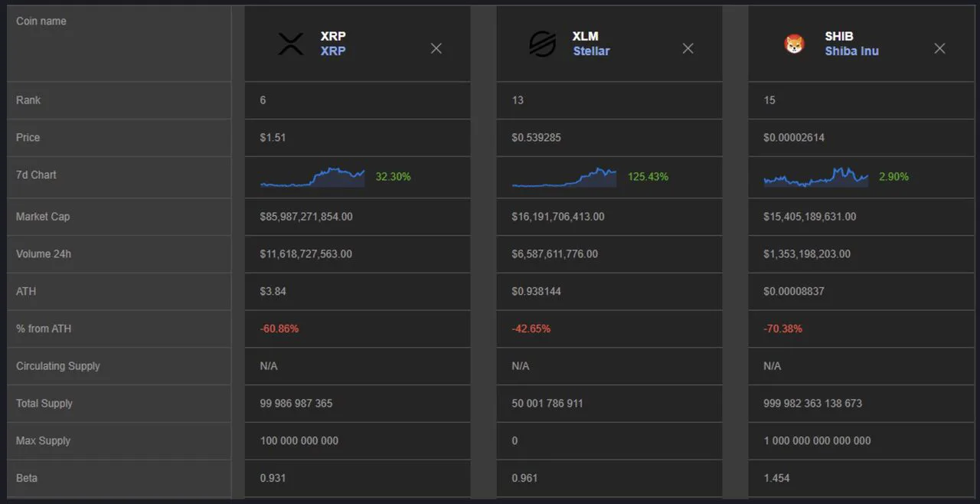Click XRP max supply 100 000 000 000
The width and height of the screenshot is (980, 504).
(x=299, y=440)
